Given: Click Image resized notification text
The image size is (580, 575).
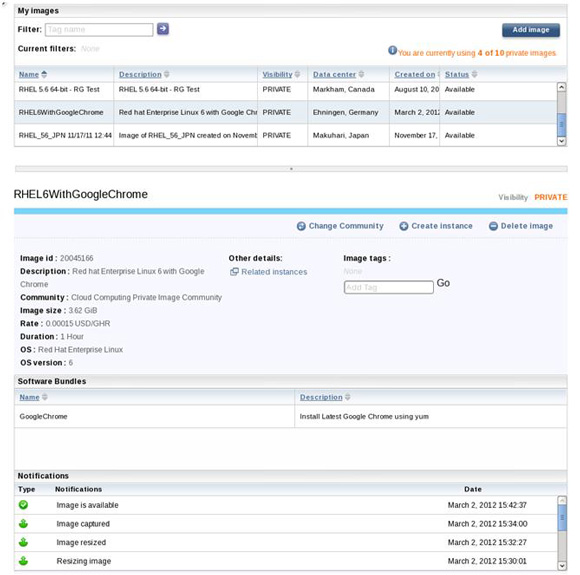Looking at the screenshot, I should click(x=81, y=542).
